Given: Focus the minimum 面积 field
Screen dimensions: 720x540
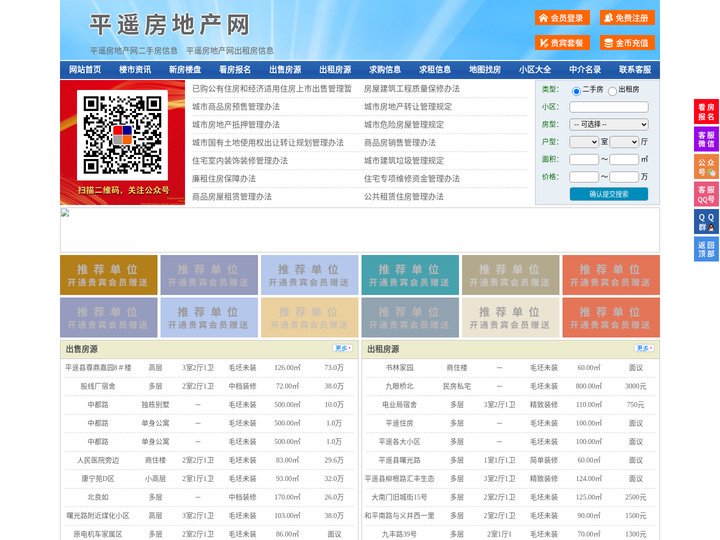Looking at the screenshot, I should (x=584, y=159).
